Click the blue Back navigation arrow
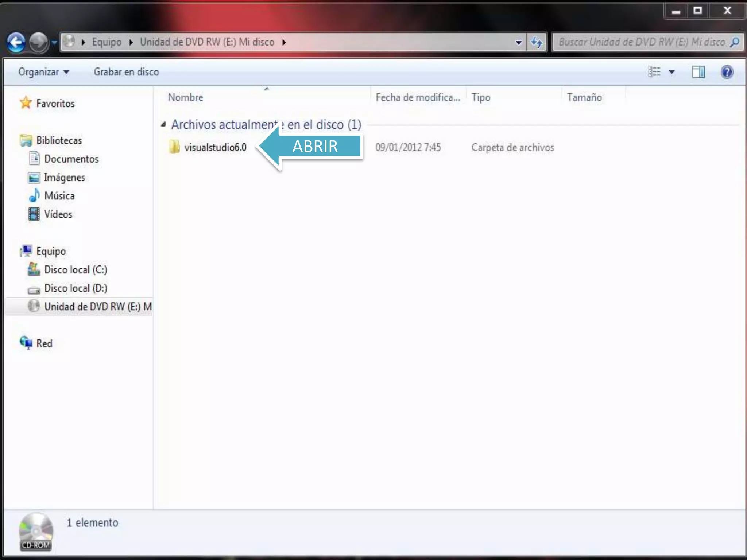This screenshot has width=747, height=560. pos(16,43)
